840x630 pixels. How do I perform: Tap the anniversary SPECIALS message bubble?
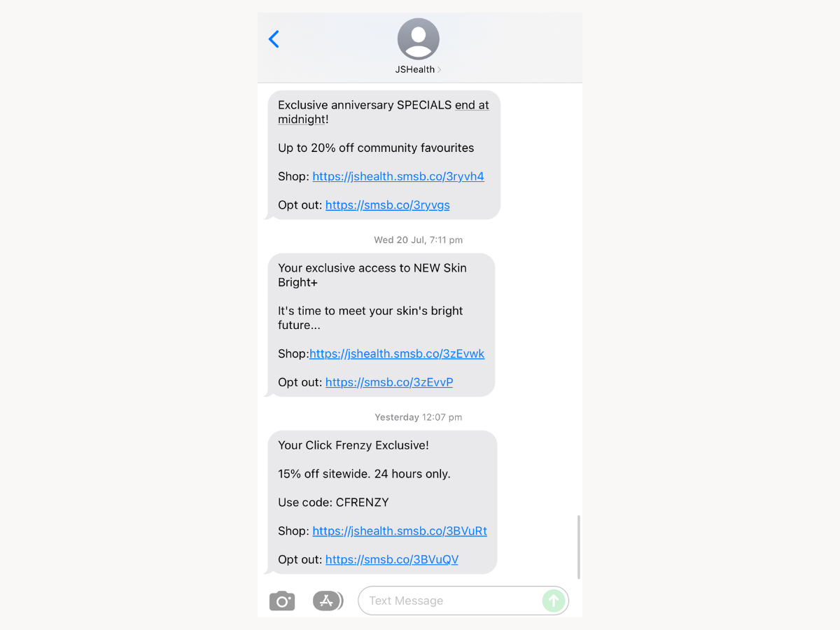[384, 155]
